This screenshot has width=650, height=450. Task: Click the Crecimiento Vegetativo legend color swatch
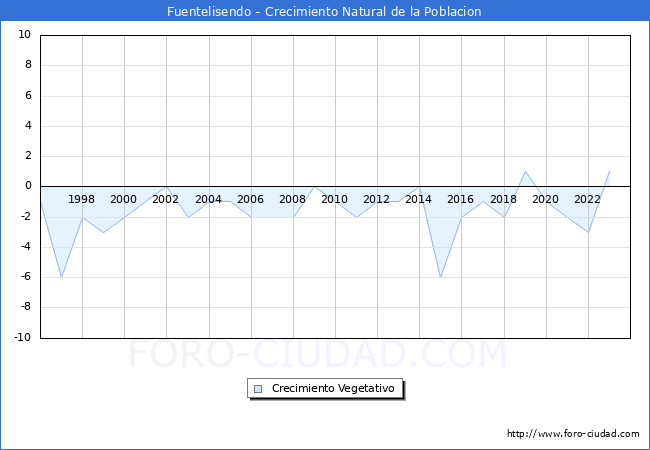(x=258, y=389)
